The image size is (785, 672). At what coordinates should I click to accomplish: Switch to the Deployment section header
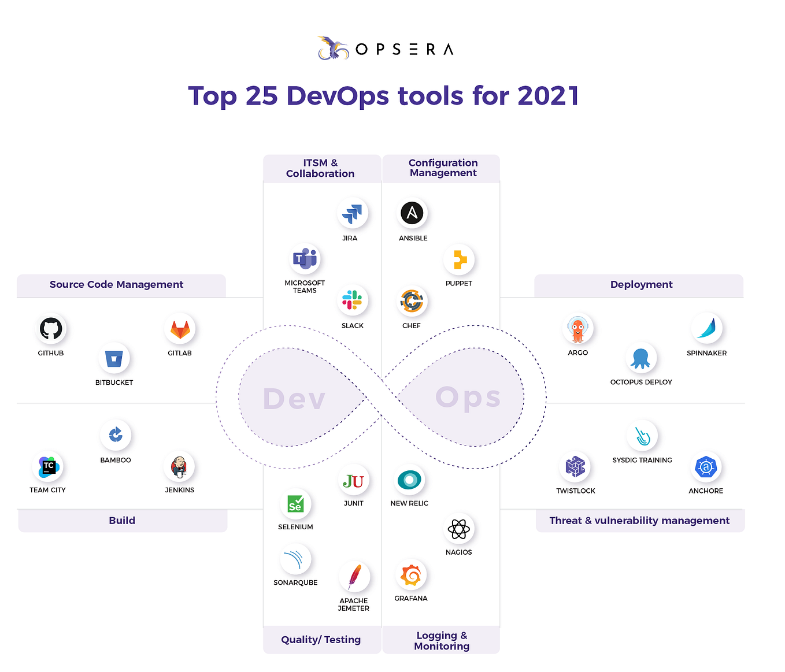click(x=641, y=284)
